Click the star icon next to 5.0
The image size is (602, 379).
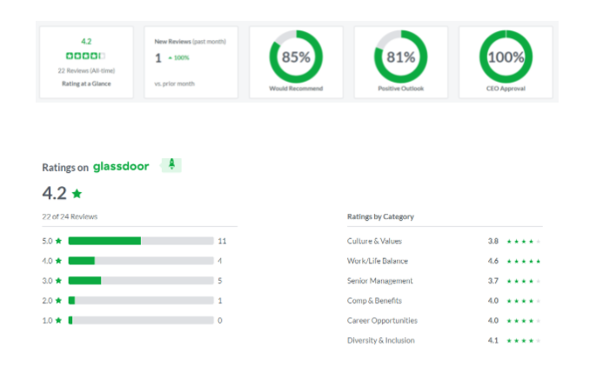point(58,241)
